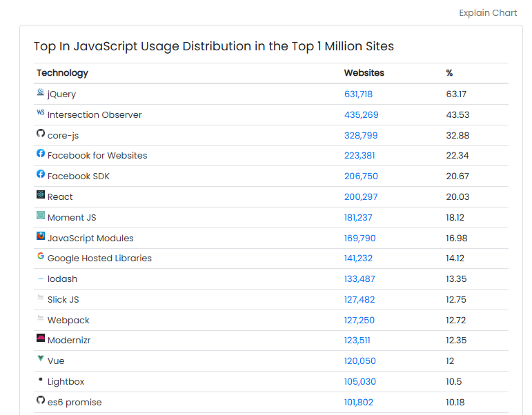The width and height of the screenshot is (532, 415).
Task: Open Vue website count 120,050
Action: coord(360,361)
